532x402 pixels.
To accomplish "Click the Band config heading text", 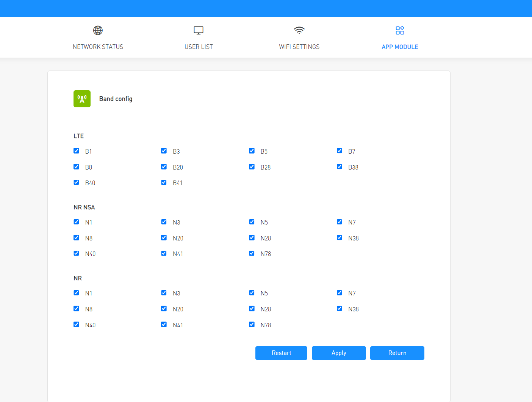I will pos(116,99).
